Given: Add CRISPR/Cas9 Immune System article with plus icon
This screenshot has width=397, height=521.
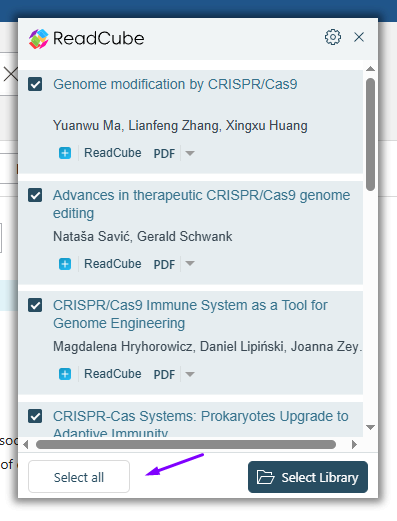Looking at the screenshot, I should [x=65, y=374].
